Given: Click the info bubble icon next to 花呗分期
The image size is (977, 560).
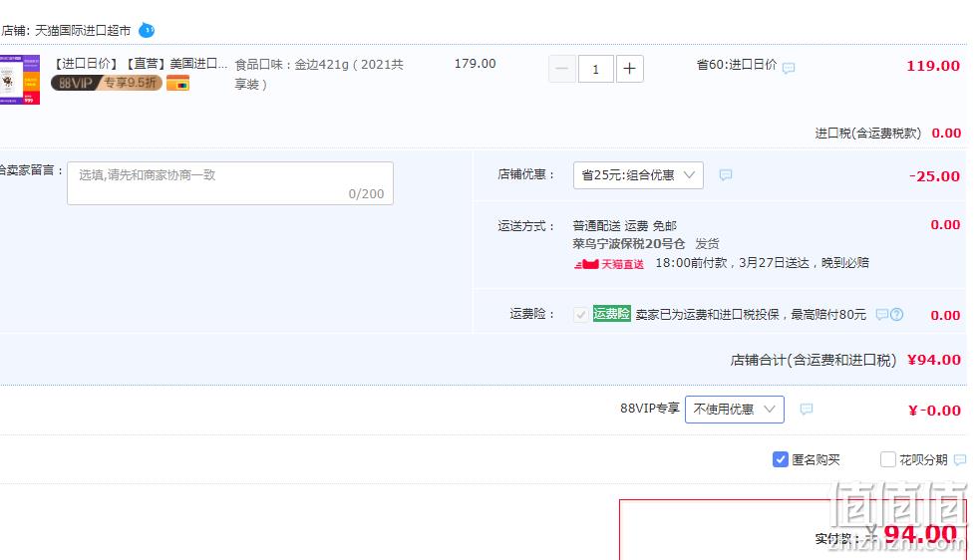Looking at the screenshot, I should 959,459.
